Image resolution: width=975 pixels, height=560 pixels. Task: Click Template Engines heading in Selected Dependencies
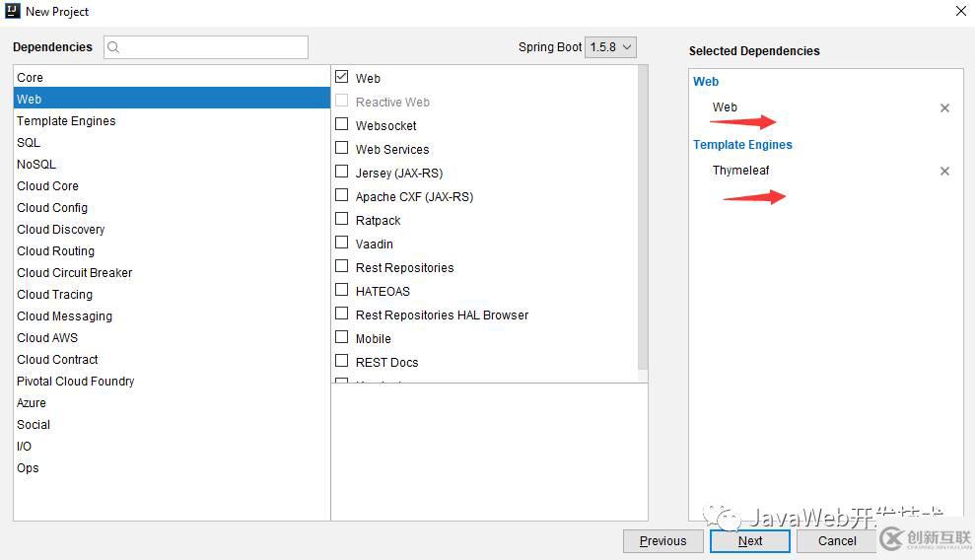coord(742,145)
